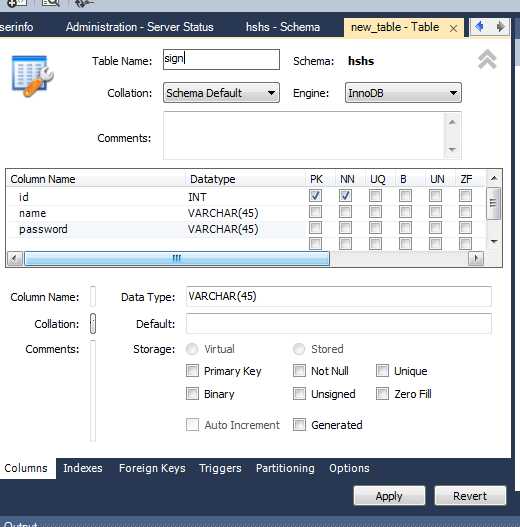
Task: Click the right tab navigation arrow
Action: (x=501, y=26)
